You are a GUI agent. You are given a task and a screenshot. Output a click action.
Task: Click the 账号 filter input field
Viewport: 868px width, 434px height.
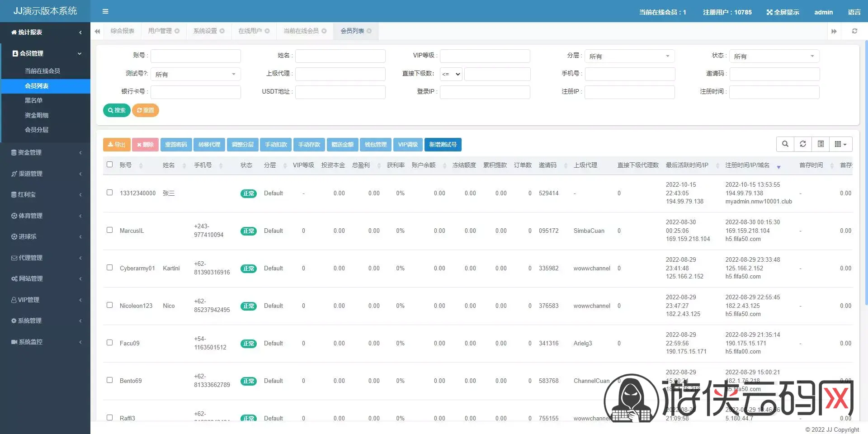tap(195, 56)
